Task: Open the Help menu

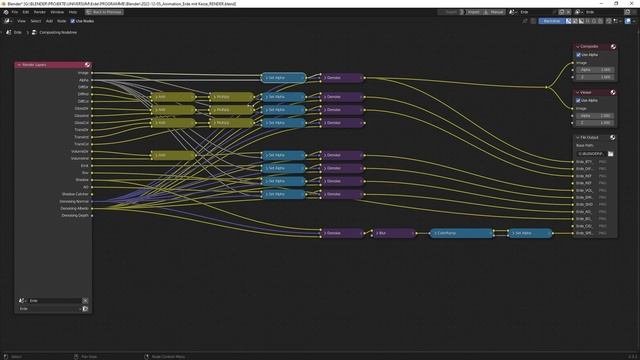Action: (73, 12)
